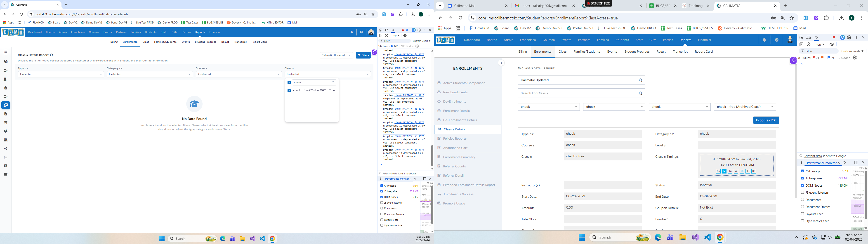Expand the Course s dropdown showing 4 selected

[238, 74]
